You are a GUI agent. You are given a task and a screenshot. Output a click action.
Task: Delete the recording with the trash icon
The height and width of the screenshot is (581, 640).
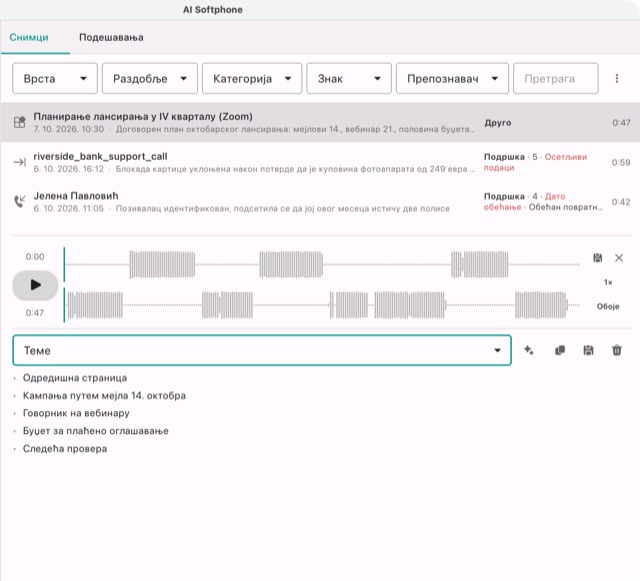click(617, 350)
